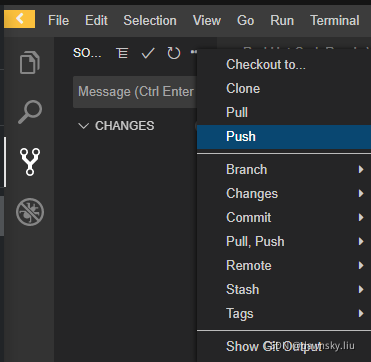Viewport: 371px width, 362px height.
Task: Refresh source control with circular arrow icon
Action: tap(174, 53)
